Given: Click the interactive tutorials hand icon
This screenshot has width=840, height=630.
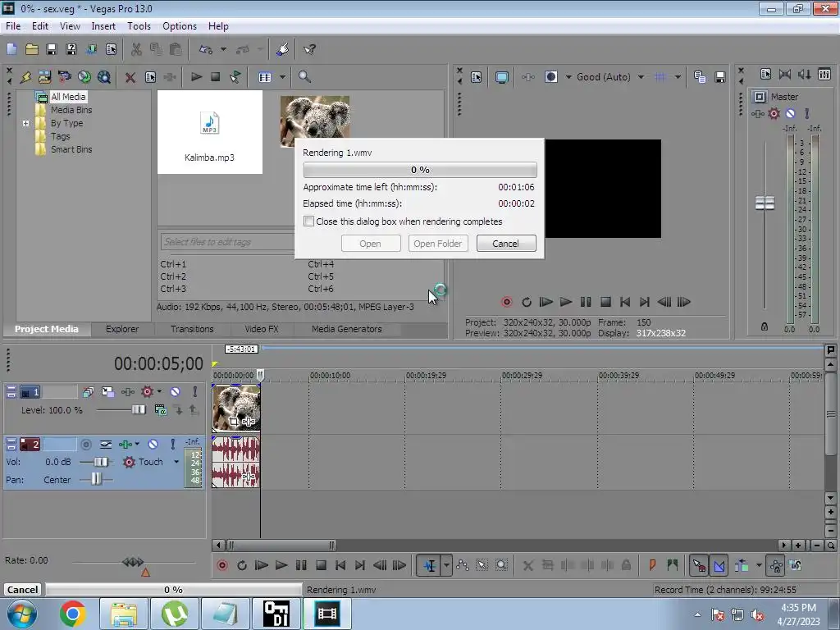Looking at the screenshot, I should pos(282,49).
